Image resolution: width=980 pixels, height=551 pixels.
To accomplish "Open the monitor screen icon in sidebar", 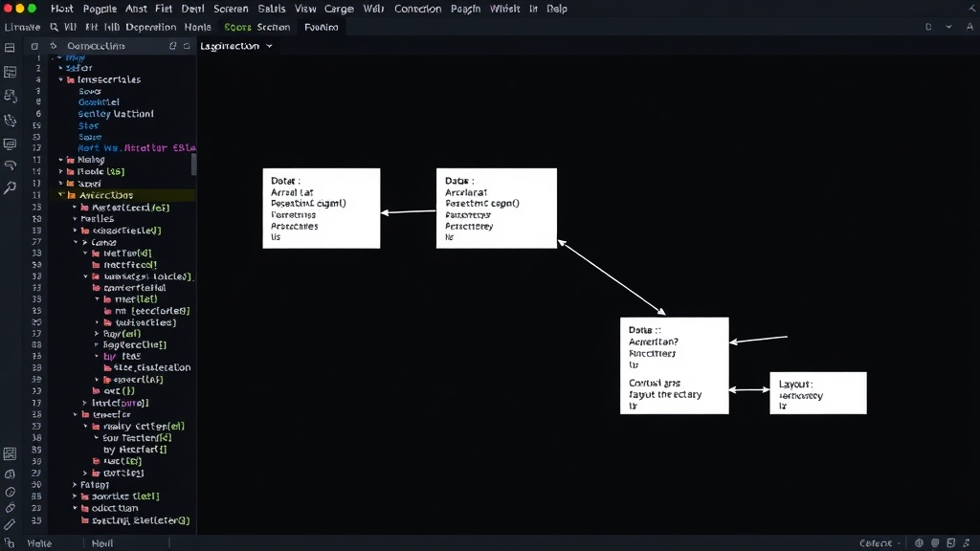I will [10, 143].
